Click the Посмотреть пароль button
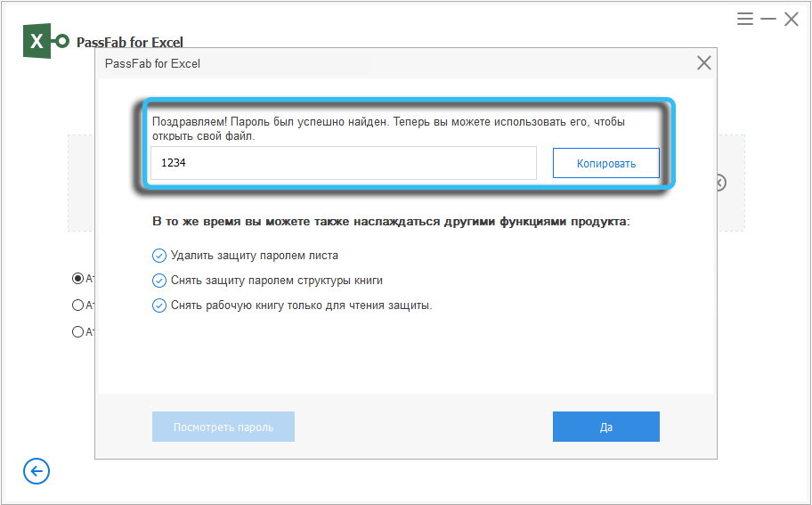 pos(223,427)
